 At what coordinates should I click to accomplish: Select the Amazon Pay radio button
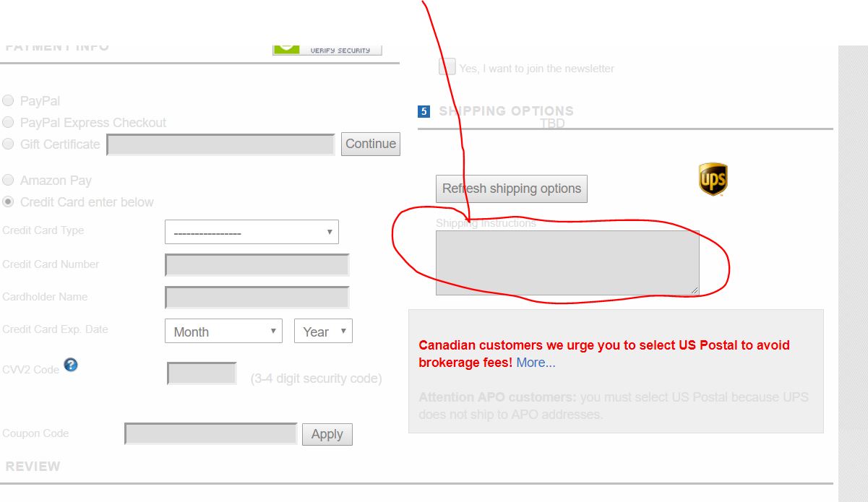click(8, 181)
